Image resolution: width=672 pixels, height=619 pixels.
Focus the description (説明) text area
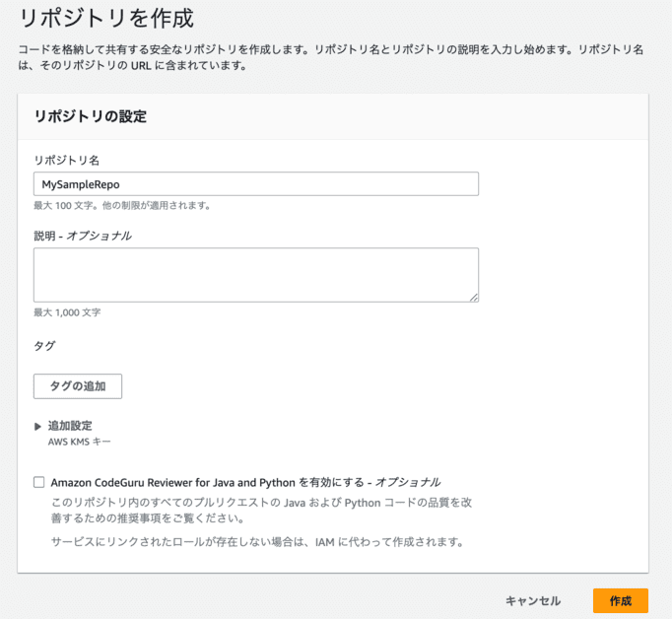(x=255, y=274)
